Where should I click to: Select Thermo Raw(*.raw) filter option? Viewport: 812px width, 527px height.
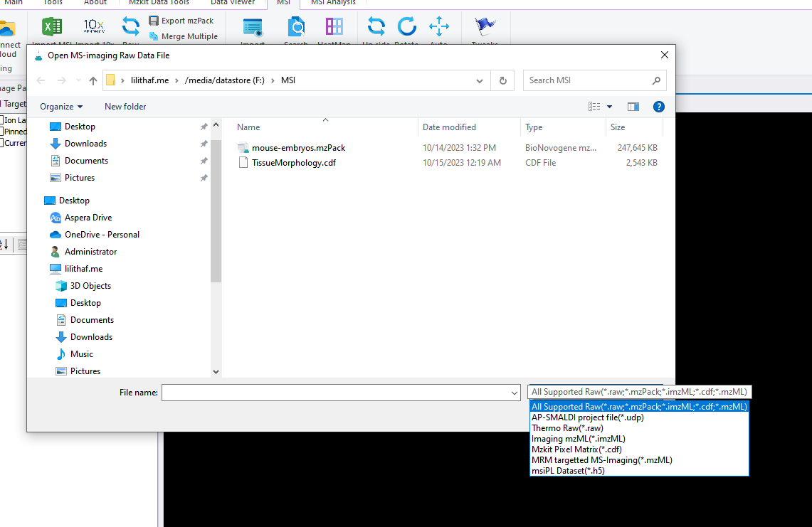coord(566,428)
